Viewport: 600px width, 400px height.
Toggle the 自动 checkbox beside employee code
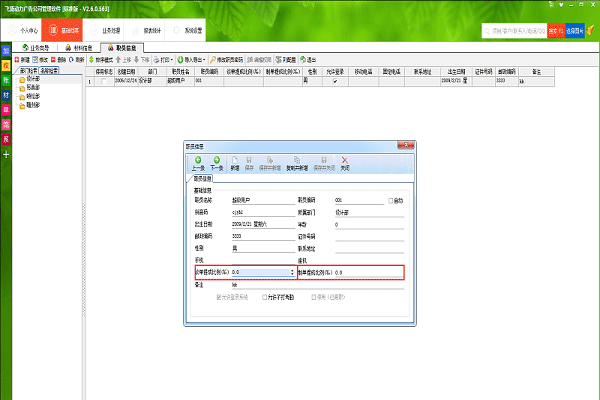click(x=391, y=201)
